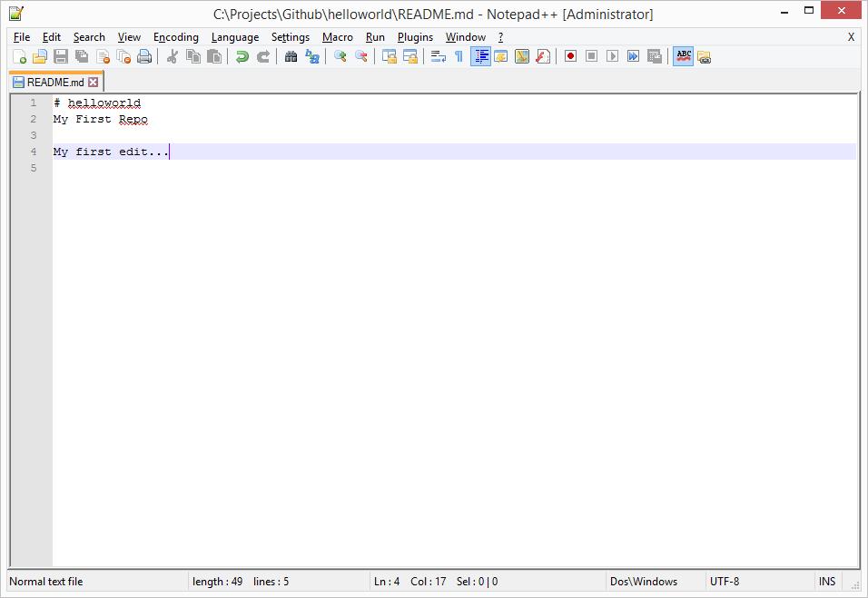Click the '# helloworld' heading line
The width and height of the screenshot is (868, 598).
click(x=97, y=103)
